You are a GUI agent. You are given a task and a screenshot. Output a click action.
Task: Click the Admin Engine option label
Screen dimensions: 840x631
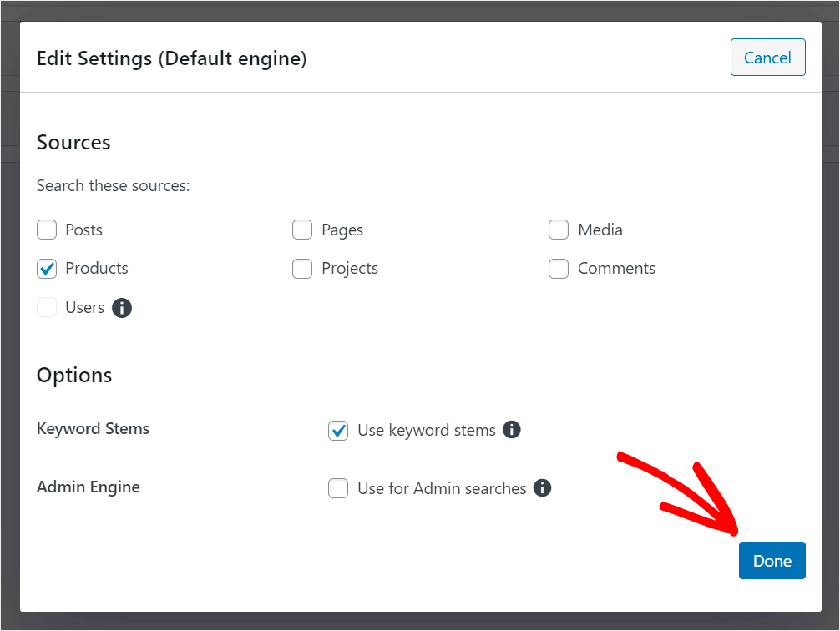click(x=89, y=487)
